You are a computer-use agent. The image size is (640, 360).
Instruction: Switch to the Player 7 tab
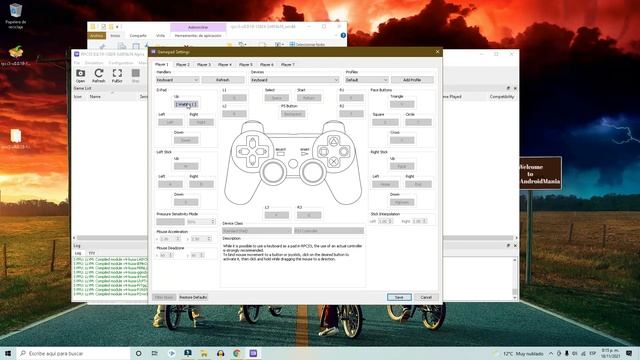(287, 64)
